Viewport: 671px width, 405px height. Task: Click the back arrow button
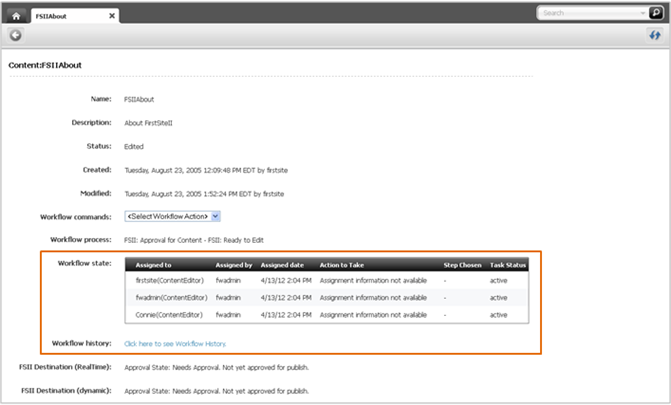pyautogui.click(x=16, y=35)
